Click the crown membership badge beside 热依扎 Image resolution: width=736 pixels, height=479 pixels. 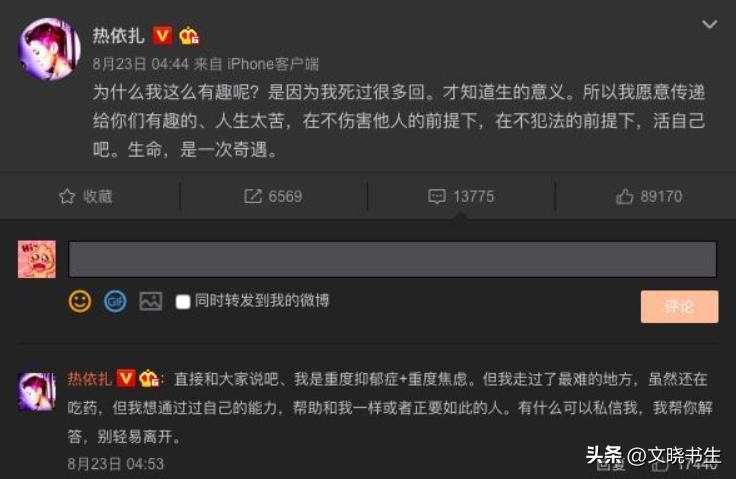pos(189,36)
